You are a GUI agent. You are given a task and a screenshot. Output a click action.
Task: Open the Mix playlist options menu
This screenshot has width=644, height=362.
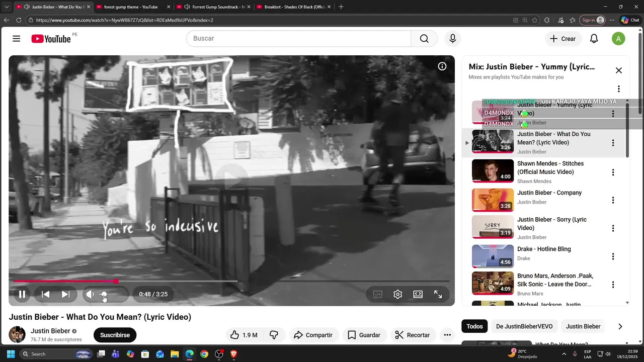[x=619, y=89]
